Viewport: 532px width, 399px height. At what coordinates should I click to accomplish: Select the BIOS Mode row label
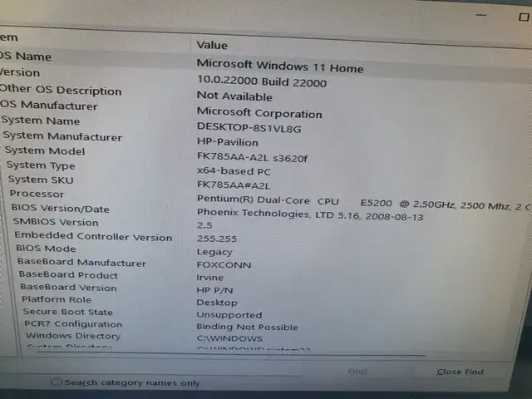(46, 249)
